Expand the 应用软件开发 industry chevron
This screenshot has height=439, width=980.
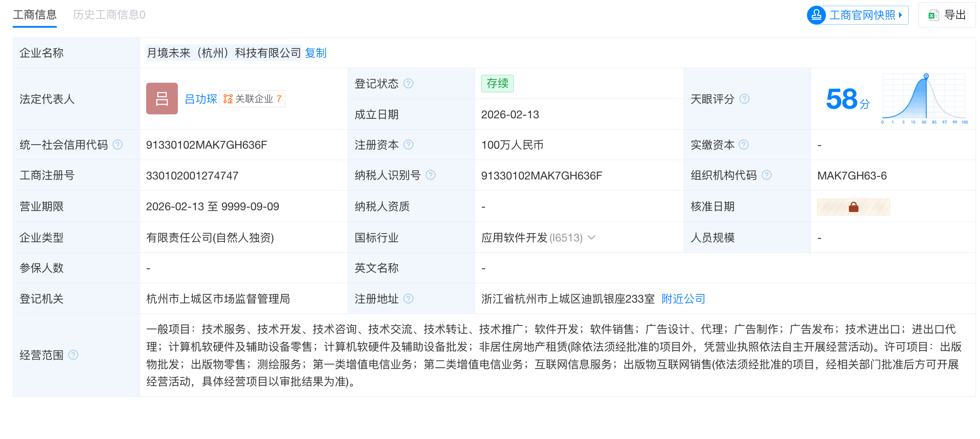[592, 238]
